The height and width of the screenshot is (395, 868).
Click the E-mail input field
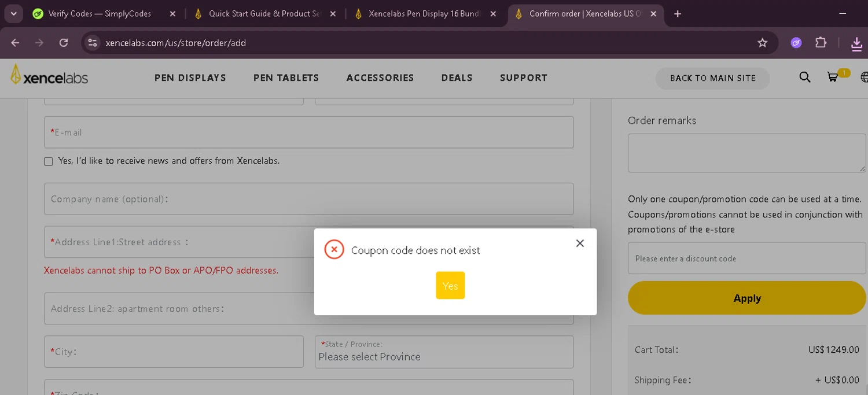(309, 132)
